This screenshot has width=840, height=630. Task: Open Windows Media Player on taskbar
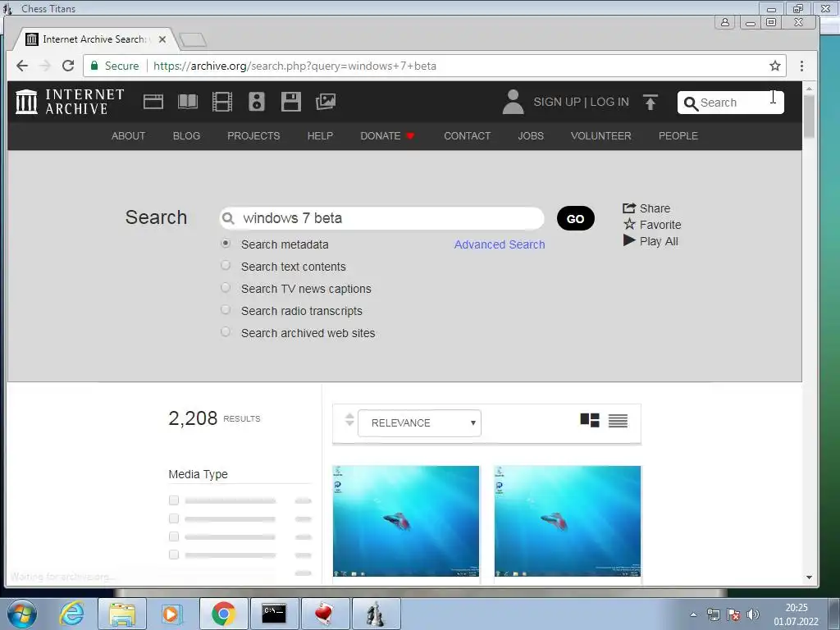click(171, 614)
